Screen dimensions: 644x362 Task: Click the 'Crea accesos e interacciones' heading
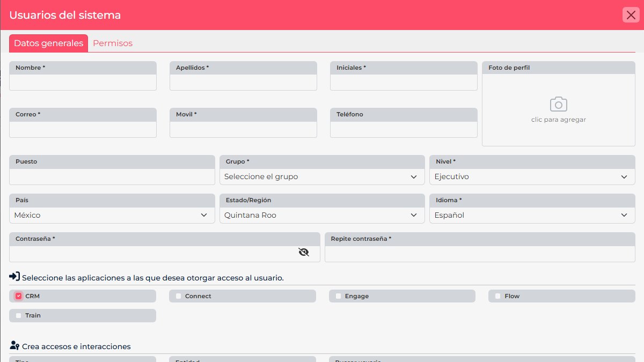[x=76, y=346]
